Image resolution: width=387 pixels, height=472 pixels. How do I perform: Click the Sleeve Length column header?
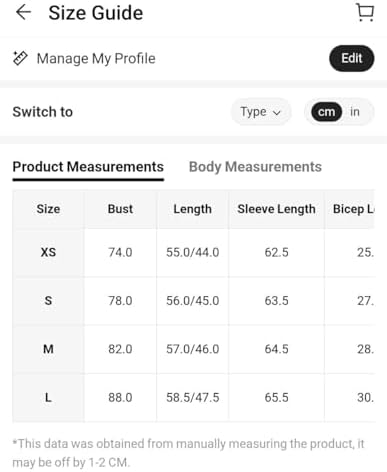click(x=276, y=209)
